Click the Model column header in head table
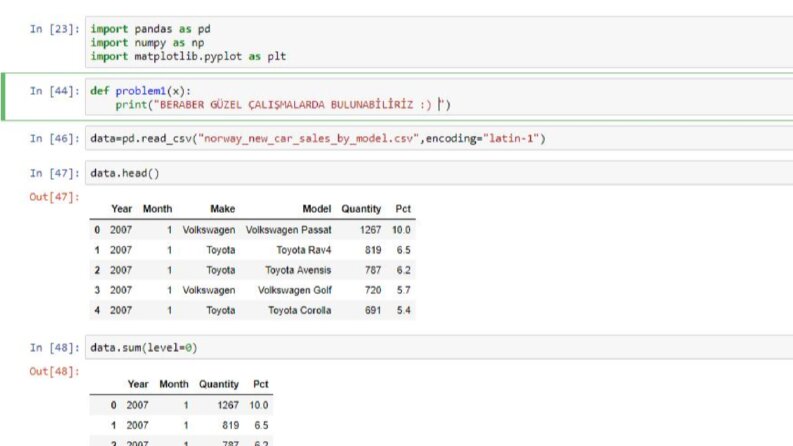The height and width of the screenshot is (446, 793). pyautogui.click(x=317, y=209)
